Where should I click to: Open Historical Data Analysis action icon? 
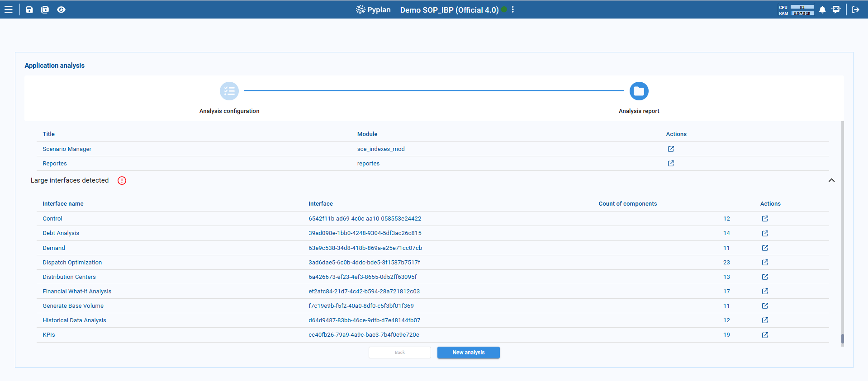pyautogui.click(x=765, y=320)
